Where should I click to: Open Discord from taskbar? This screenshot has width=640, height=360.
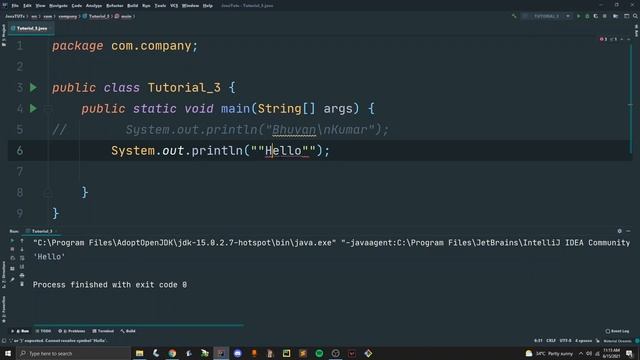pos(238,353)
